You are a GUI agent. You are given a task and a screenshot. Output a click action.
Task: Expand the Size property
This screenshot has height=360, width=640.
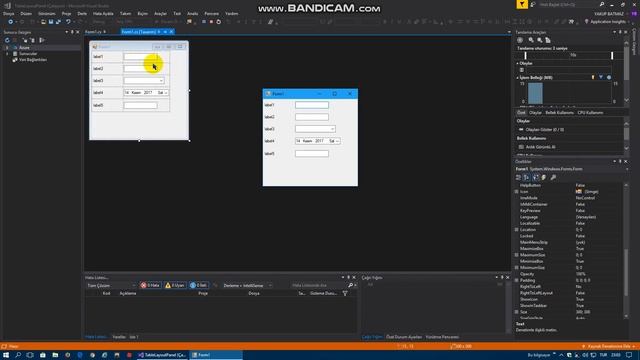(x=516, y=312)
